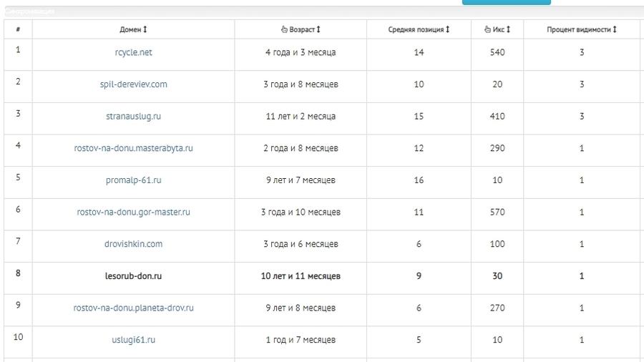This screenshot has height=362, width=644.
Task: Click Икс value 570 for gor-master row
Action: (497, 212)
